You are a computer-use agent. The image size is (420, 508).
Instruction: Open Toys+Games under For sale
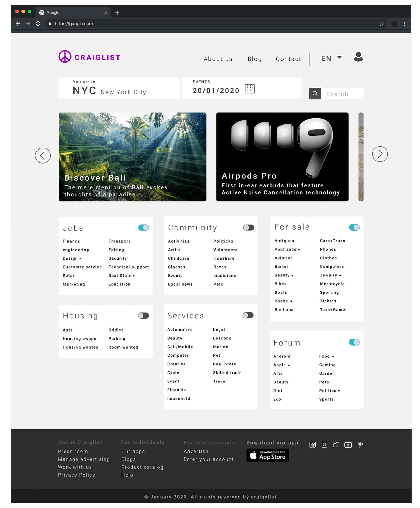334,310
